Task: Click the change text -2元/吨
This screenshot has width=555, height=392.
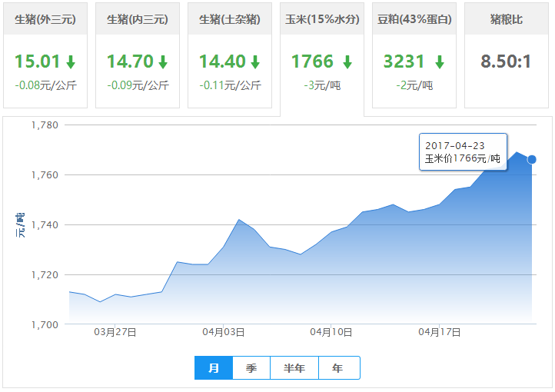Action: tap(414, 85)
